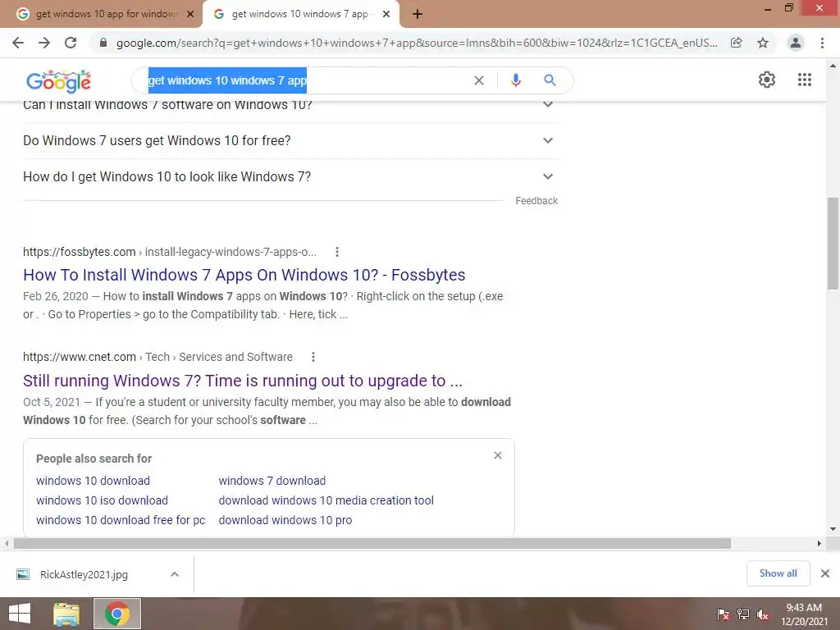This screenshot has width=840, height=630.
Task: Open download options for RickAstley2021.jpg
Action: pyautogui.click(x=175, y=574)
